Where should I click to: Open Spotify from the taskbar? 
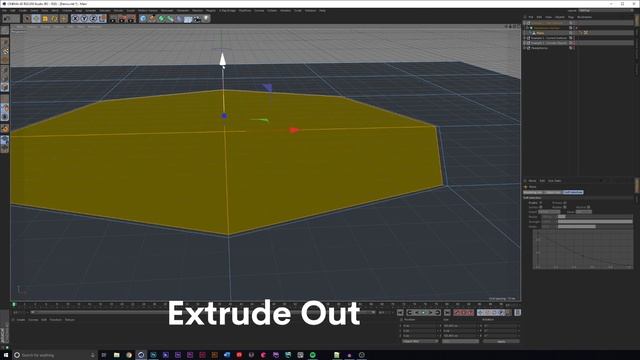313,355
